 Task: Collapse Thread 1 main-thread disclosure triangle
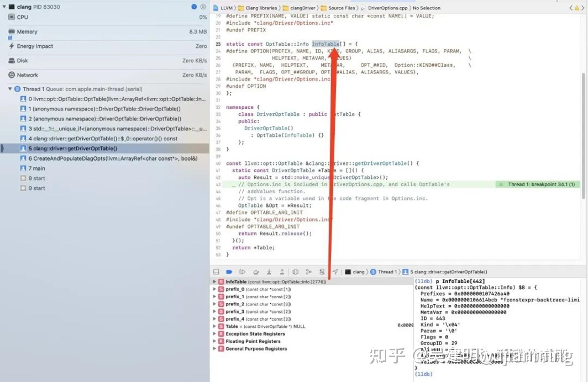10,89
